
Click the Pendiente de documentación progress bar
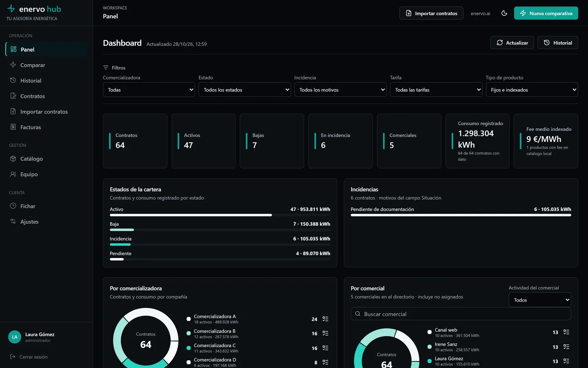click(x=461, y=215)
